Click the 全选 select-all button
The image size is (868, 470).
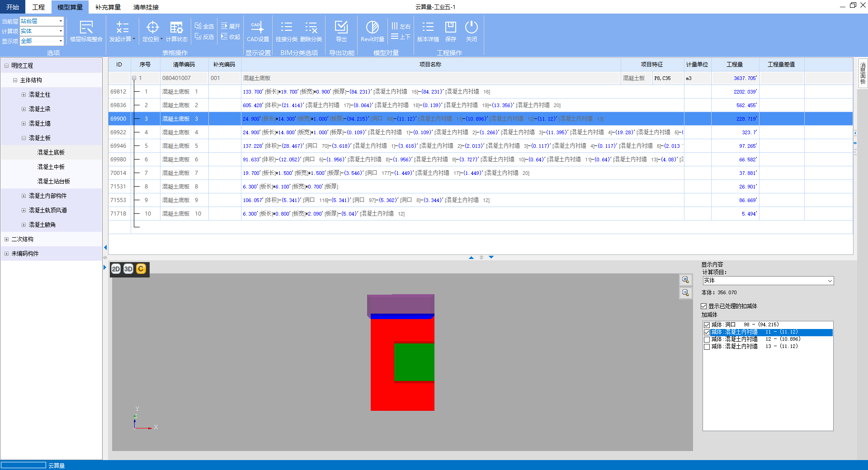pos(204,26)
